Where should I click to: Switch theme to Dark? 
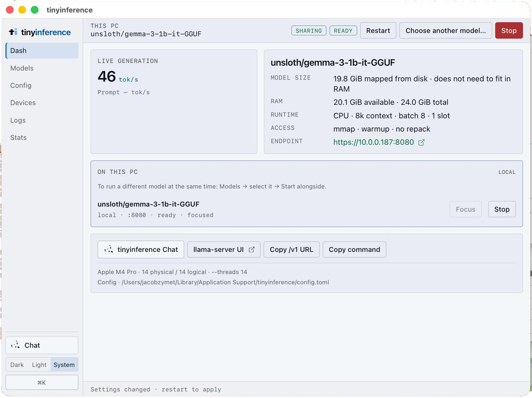17,365
